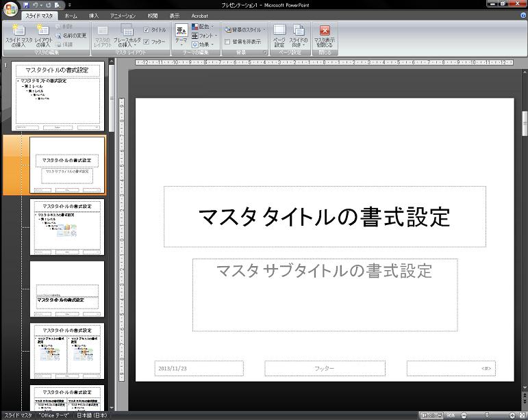Switch to the 校閲 tab
Viewport: 528px width, 420px height.
[x=153, y=16]
